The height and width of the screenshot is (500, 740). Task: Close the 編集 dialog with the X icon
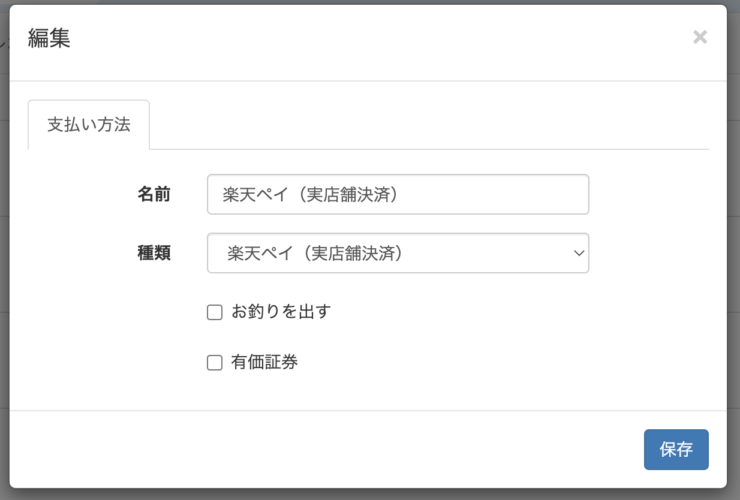(x=700, y=37)
